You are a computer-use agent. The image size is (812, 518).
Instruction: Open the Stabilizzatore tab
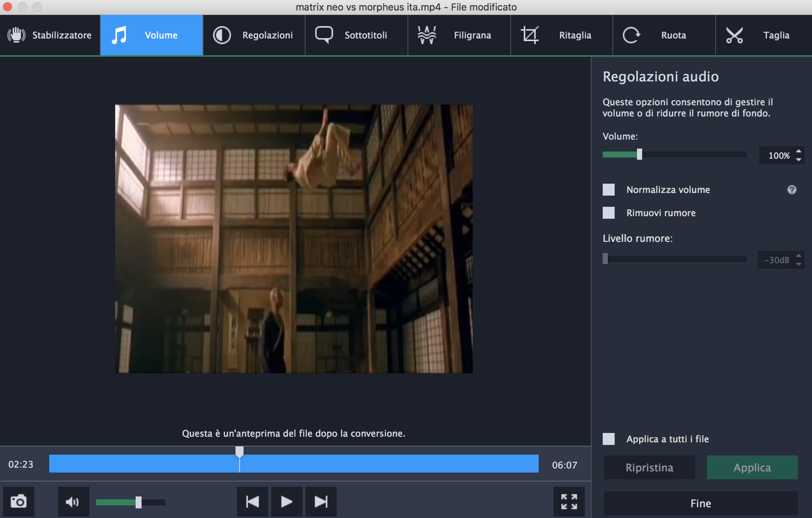point(50,35)
